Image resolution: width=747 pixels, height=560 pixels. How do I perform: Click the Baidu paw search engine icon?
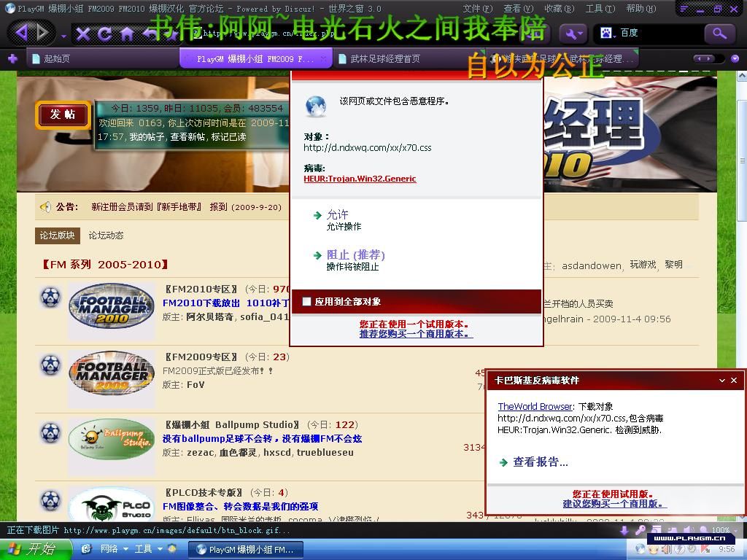coord(606,33)
